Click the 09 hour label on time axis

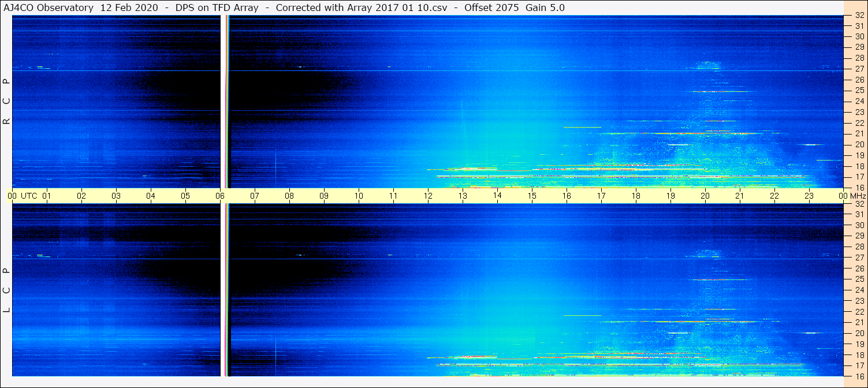coord(324,196)
